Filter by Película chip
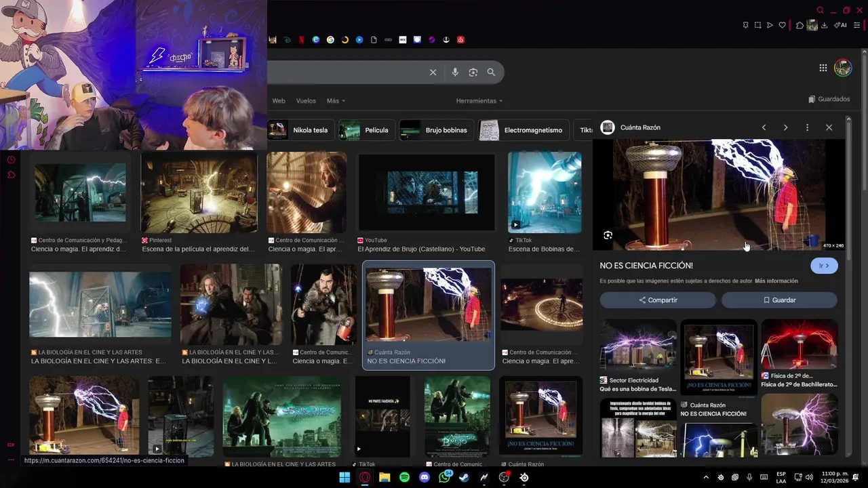The width and height of the screenshot is (868, 488). click(367, 130)
